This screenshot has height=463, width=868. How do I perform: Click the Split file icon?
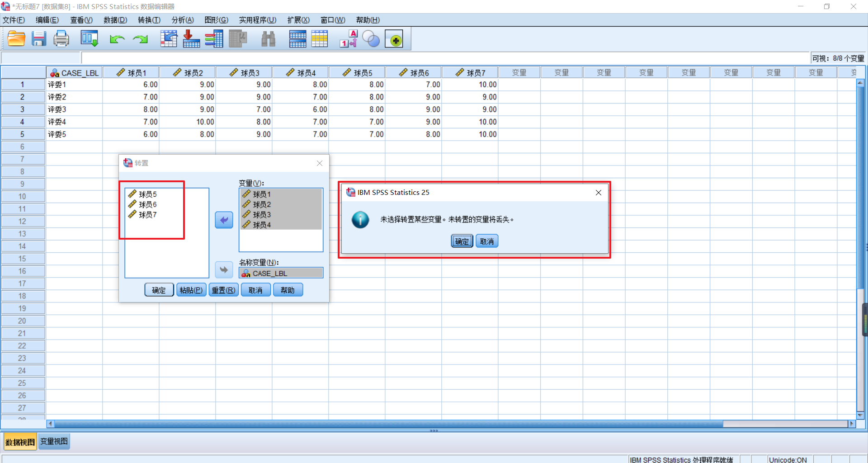pyautogui.click(x=297, y=39)
